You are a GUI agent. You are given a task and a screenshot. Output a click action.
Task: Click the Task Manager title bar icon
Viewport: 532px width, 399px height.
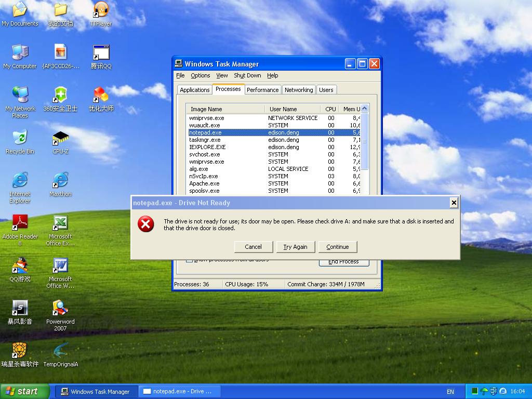click(x=179, y=63)
